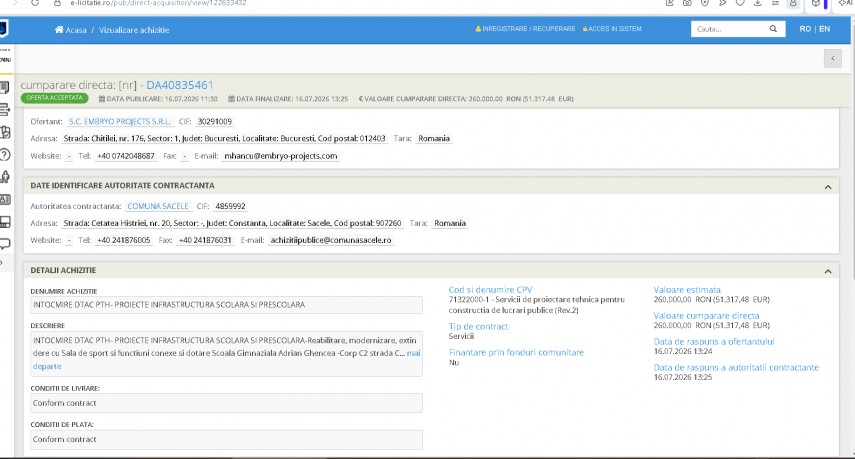Image resolution: width=855 pixels, height=459 pixels.
Task: Switch language to EN
Action: click(824, 29)
